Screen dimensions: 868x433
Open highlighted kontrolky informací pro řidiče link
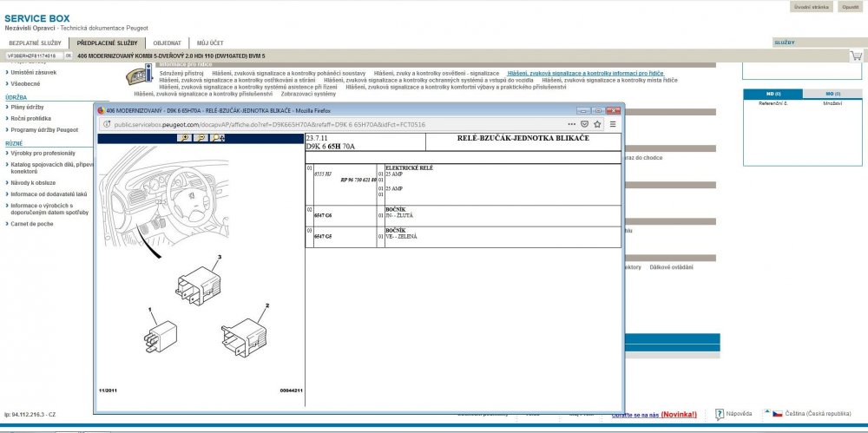586,73
